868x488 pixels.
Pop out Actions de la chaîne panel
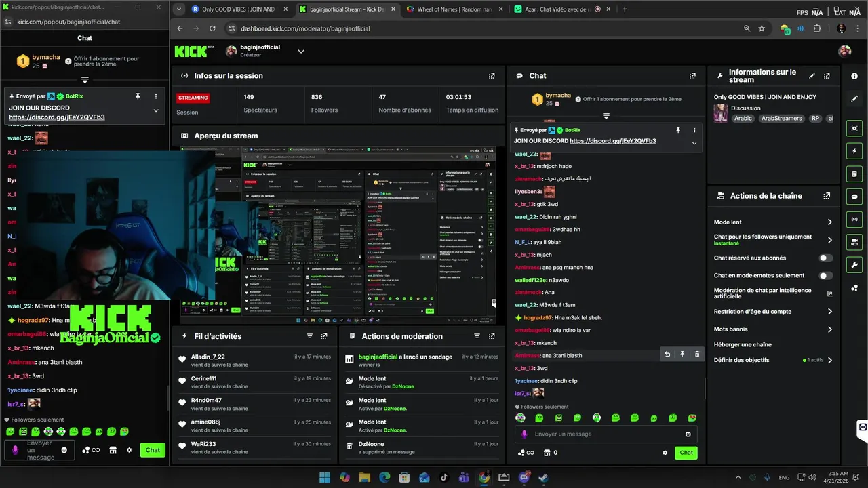point(827,196)
